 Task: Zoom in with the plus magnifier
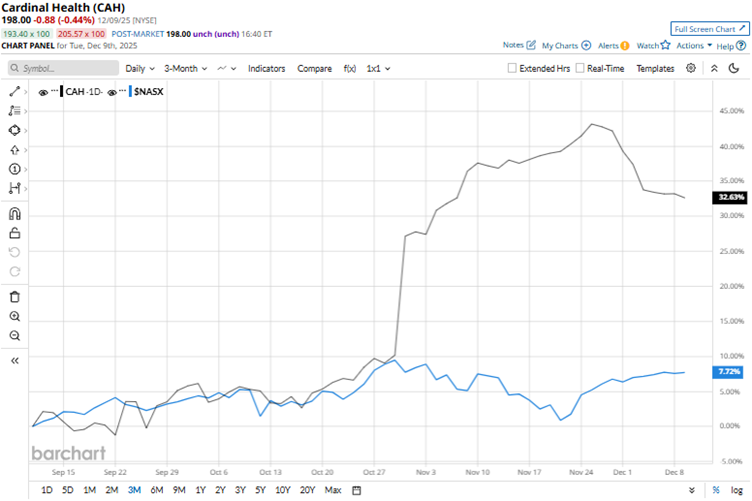(x=15, y=316)
